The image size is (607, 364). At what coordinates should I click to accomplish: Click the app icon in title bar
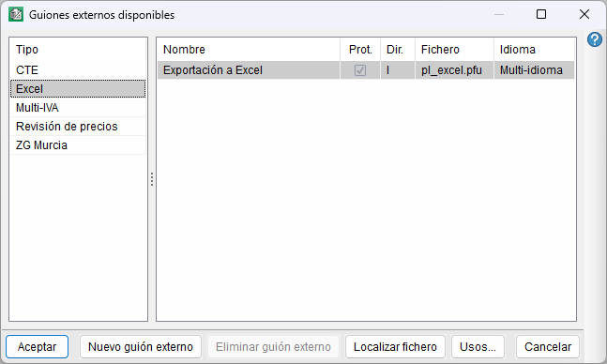pyautogui.click(x=16, y=14)
